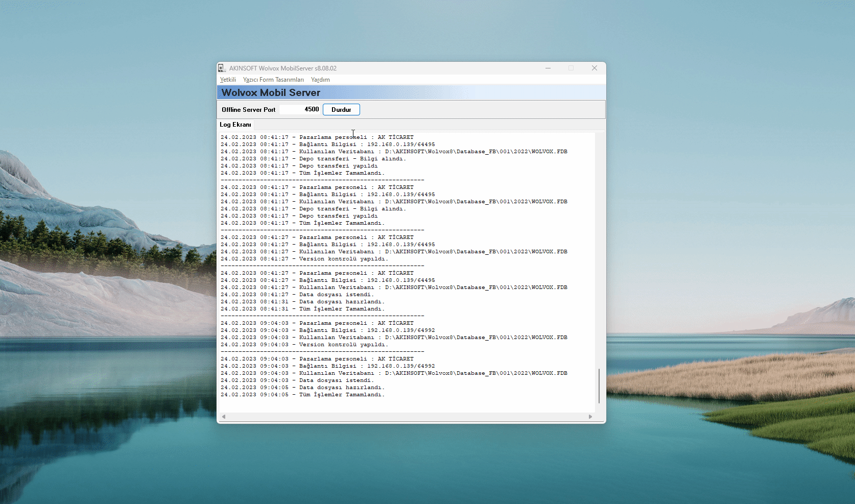Click last log line 09:04:05 Tüm İşlemler Tamamlandı

point(302,395)
